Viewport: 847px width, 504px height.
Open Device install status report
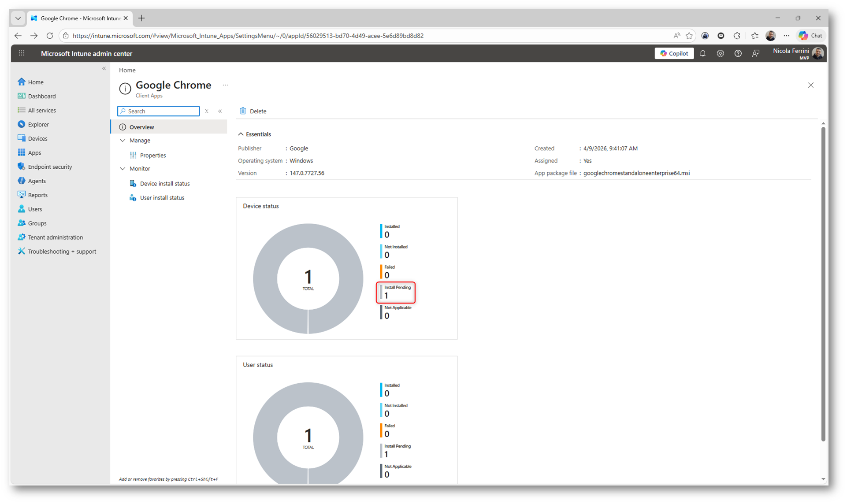pos(164,183)
